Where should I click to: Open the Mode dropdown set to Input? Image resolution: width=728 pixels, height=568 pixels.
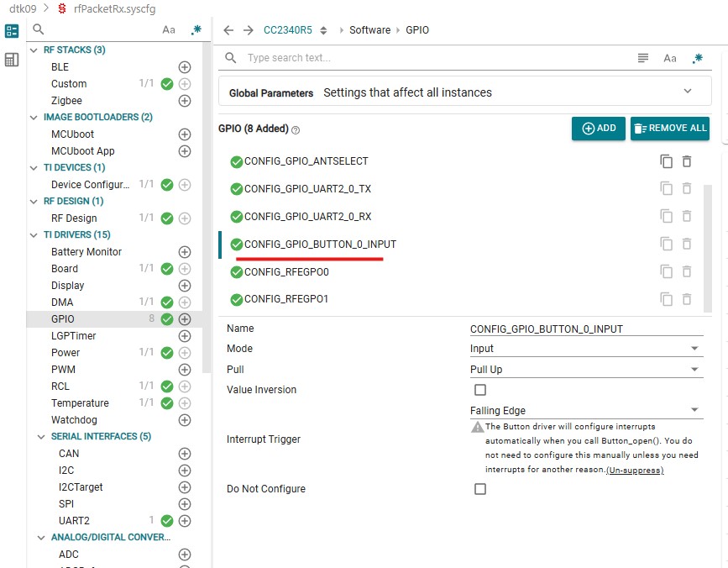pyautogui.click(x=586, y=349)
